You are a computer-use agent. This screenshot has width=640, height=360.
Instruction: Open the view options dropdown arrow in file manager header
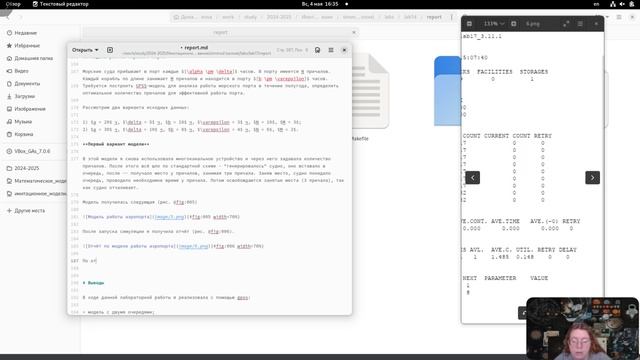click(x=607, y=17)
